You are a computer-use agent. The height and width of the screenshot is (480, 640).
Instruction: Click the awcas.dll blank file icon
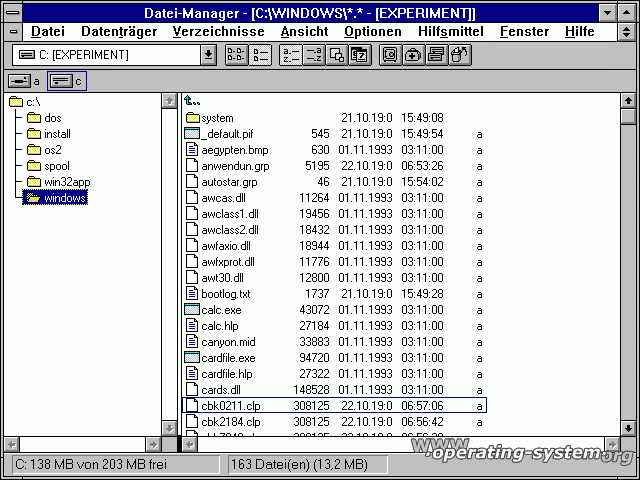tap(192, 198)
